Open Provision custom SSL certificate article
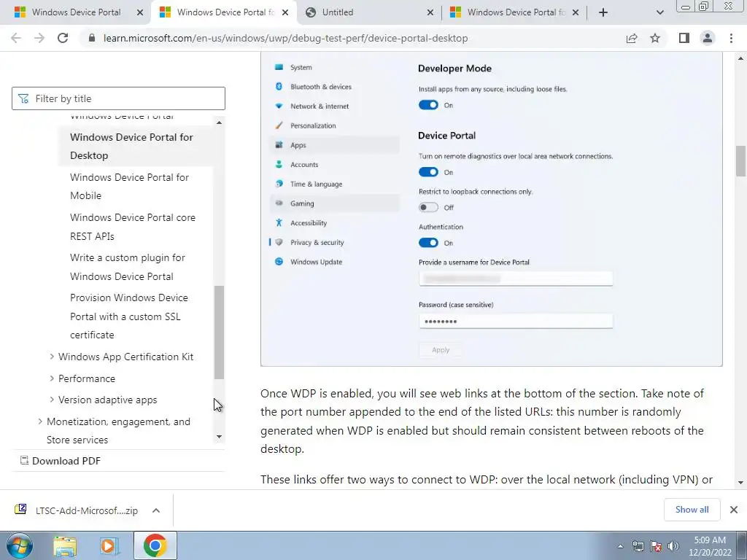This screenshot has width=747, height=560. (128, 316)
